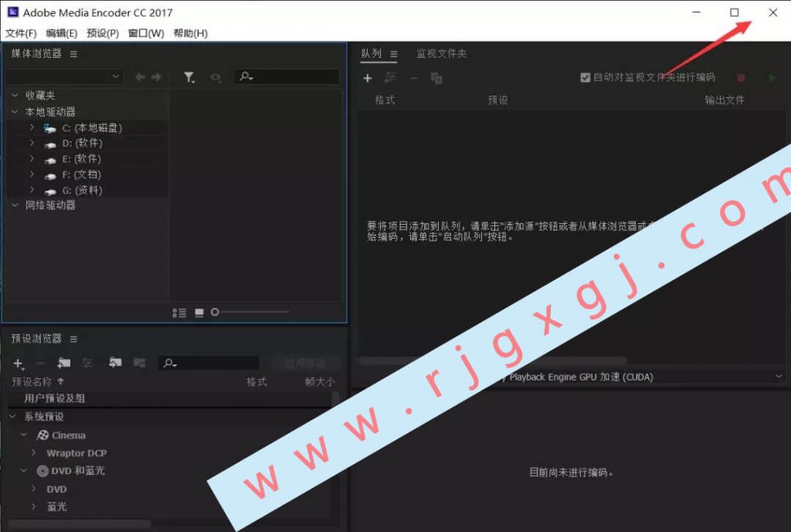Create a new preset group folder
This screenshot has width=791, height=532.
pyautogui.click(x=64, y=363)
